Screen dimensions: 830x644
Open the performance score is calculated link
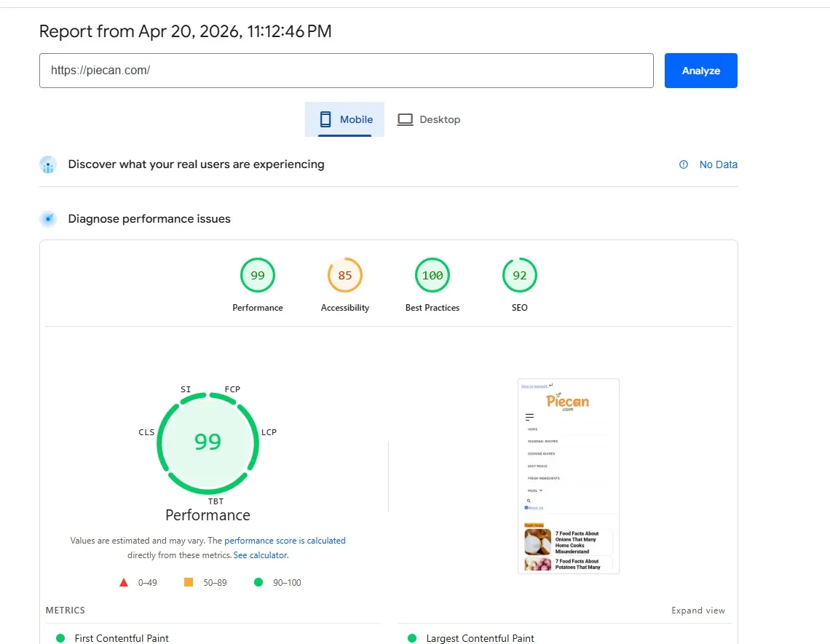285,540
